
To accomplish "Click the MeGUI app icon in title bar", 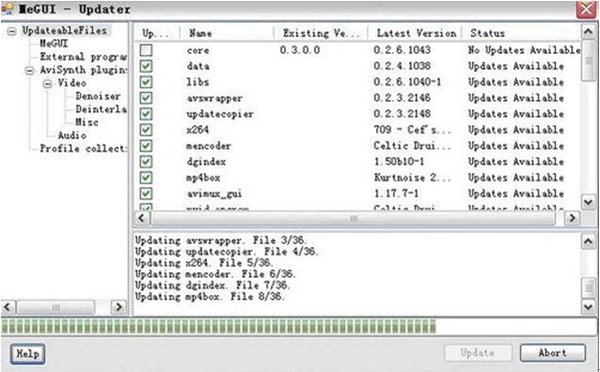I will pos(8,8).
